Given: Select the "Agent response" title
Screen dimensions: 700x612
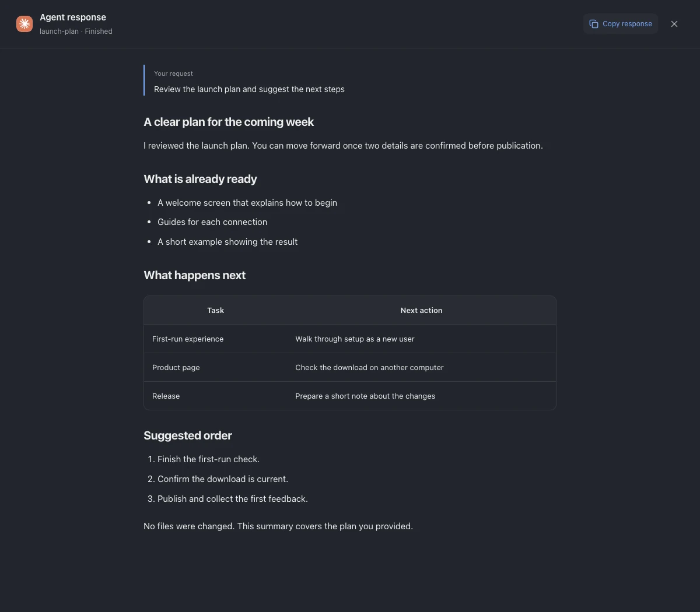Looking at the screenshot, I should [73, 17].
